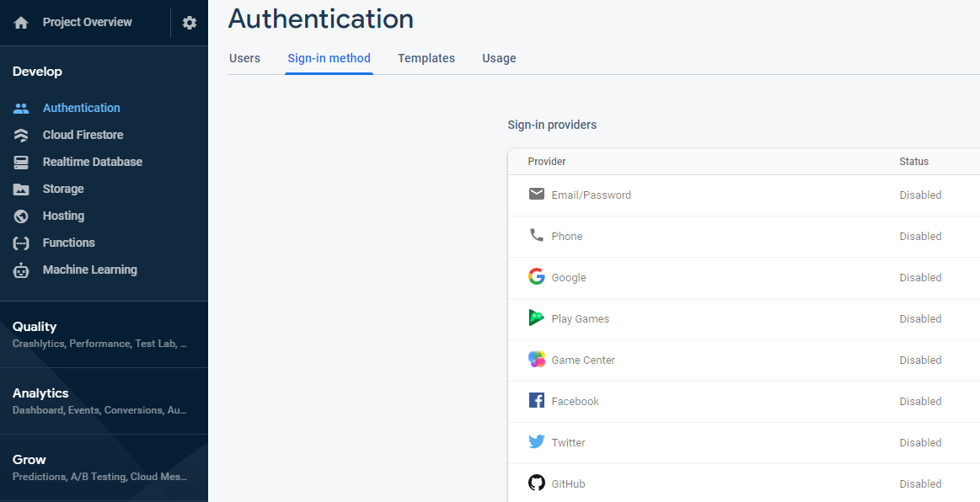Click Disabled status for Google
Screen dimensions: 980x502
click(x=920, y=277)
